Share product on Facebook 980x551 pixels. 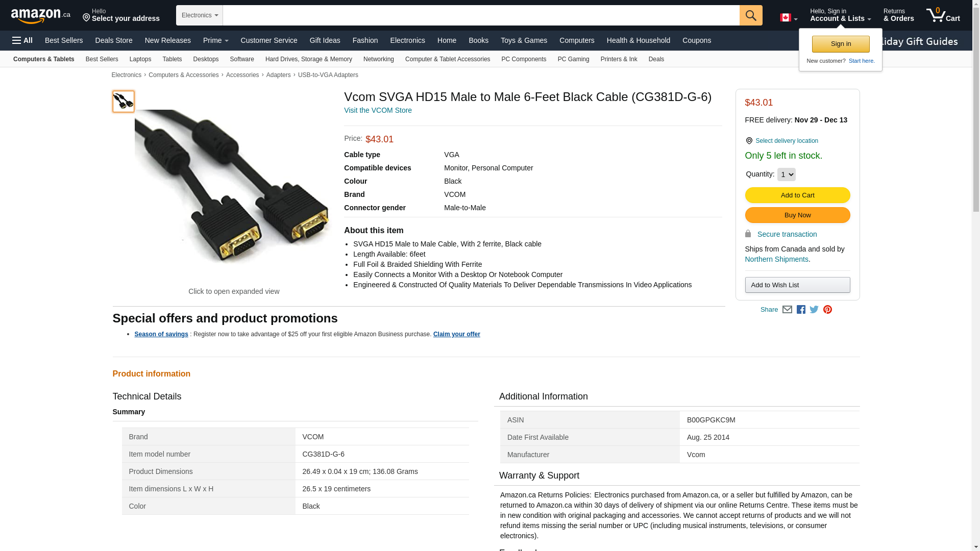[x=801, y=310]
